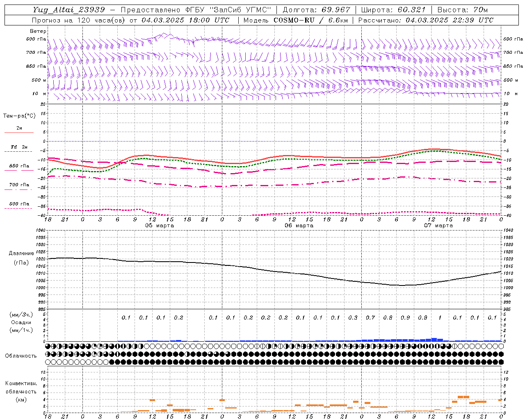
Task: Click the (км) unit under convective cloudiness
Action: point(21,399)
